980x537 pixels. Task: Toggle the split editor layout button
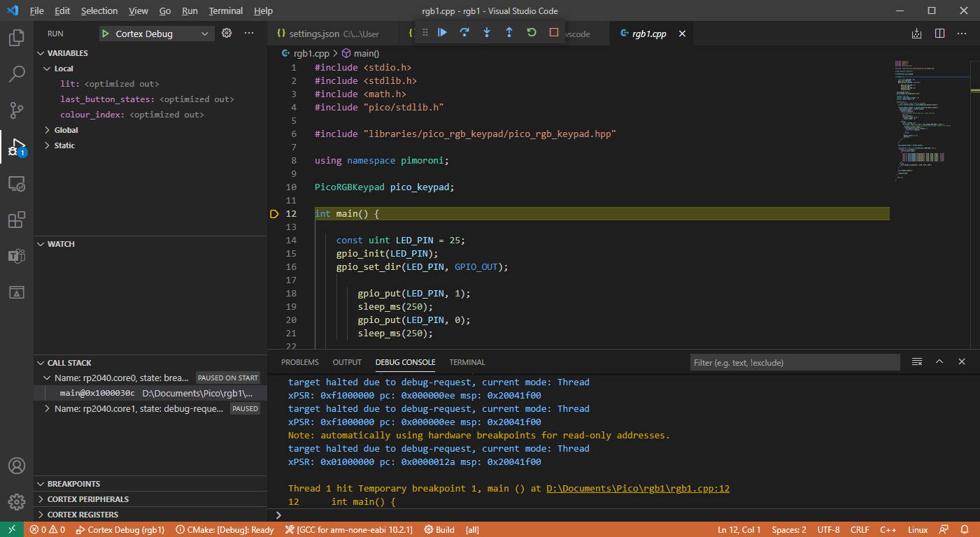(939, 33)
